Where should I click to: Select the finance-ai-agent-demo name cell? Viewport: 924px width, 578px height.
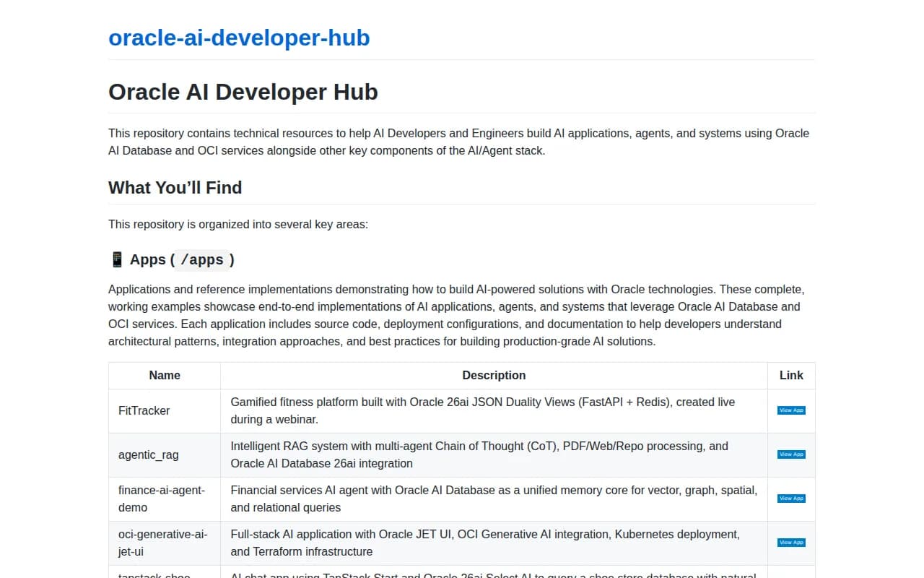165,499
